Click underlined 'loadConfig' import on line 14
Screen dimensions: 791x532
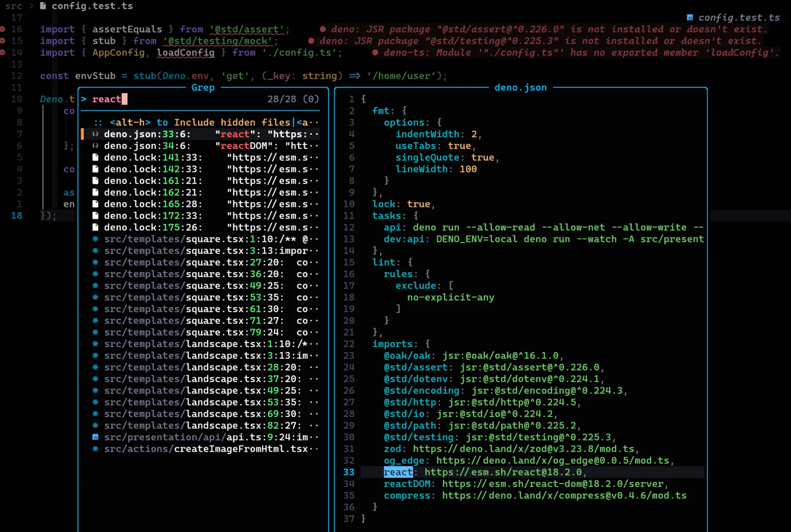[186, 52]
